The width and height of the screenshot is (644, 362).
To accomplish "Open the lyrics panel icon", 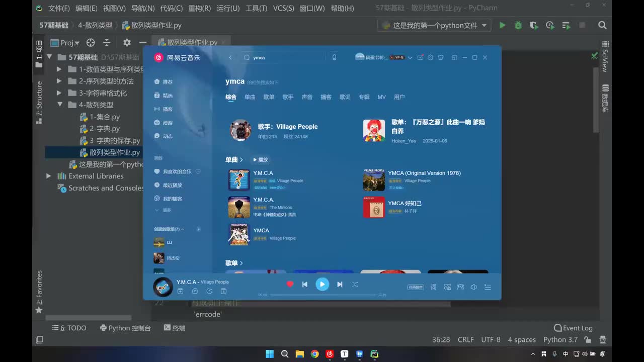I will coord(433,287).
